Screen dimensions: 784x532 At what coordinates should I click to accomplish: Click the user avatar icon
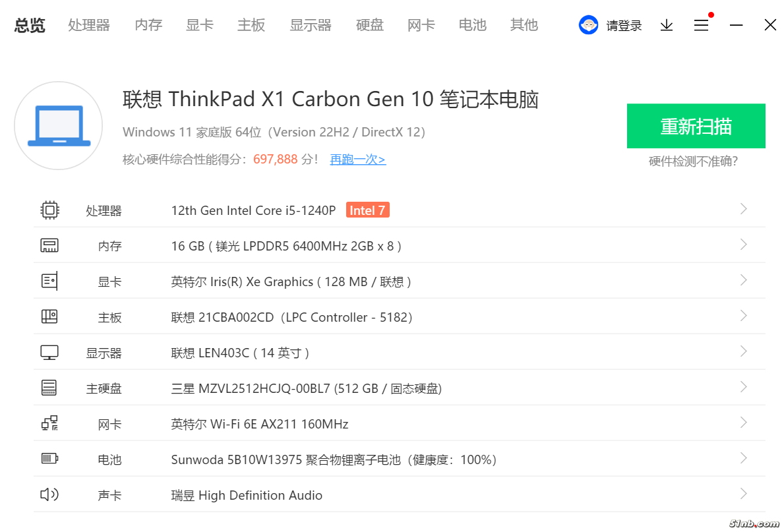589,24
